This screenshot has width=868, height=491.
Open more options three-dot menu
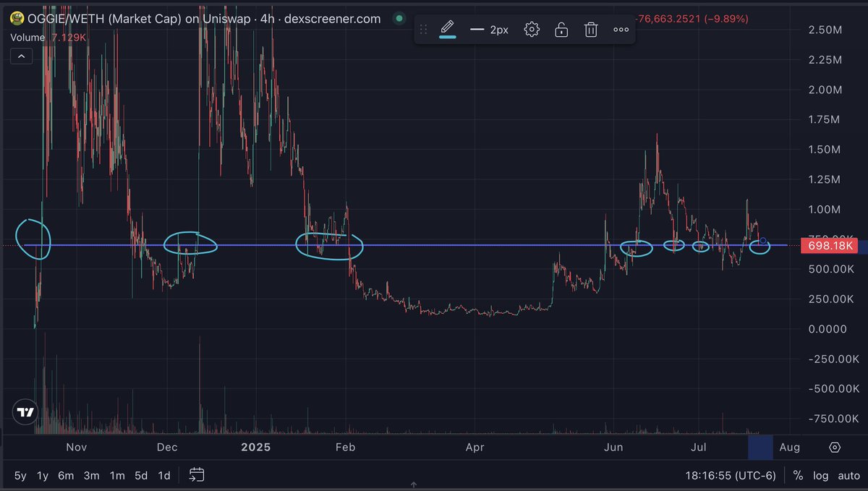(x=621, y=30)
